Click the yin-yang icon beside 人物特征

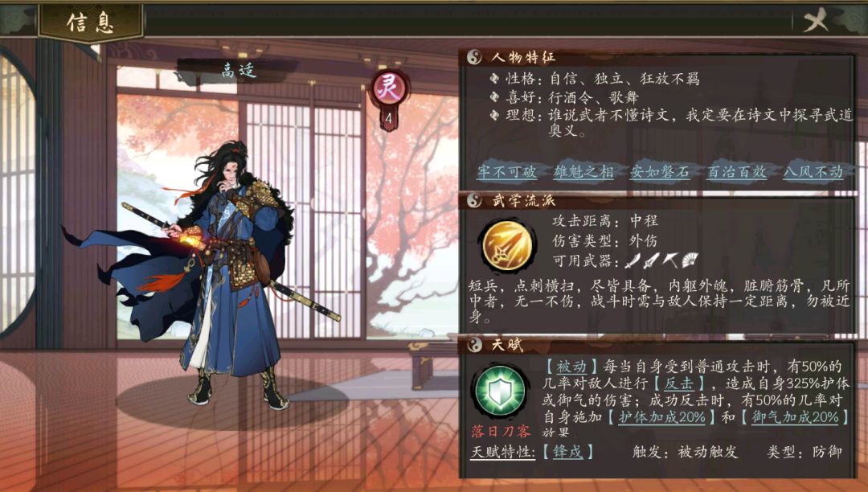[x=474, y=57]
